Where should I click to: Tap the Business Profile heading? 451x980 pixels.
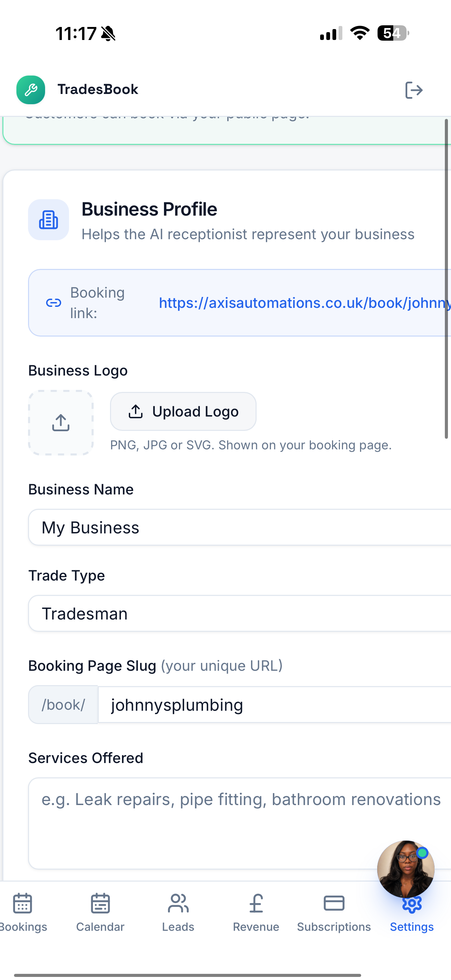click(x=149, y=209)
